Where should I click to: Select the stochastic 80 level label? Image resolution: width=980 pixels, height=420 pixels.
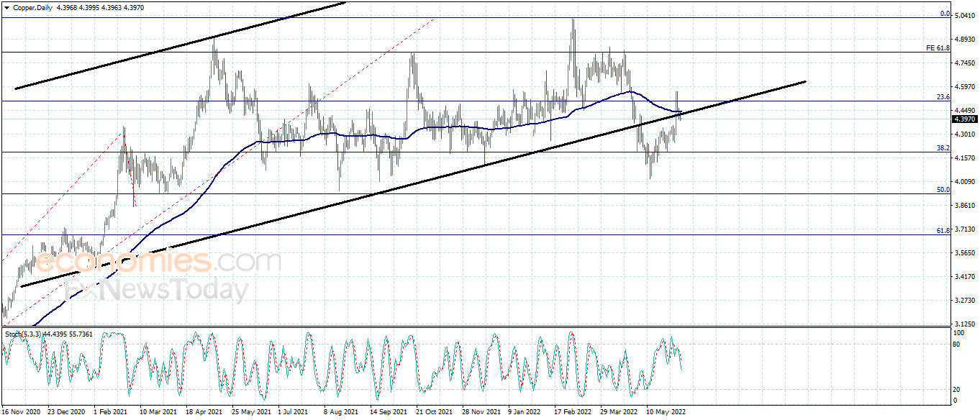pyautogui.click(x=957, y=344)
